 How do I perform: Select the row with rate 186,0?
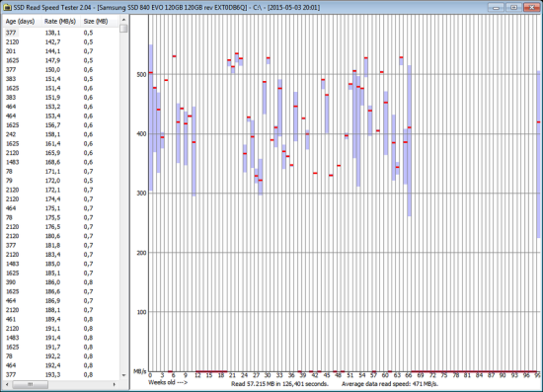pos(60,282)
